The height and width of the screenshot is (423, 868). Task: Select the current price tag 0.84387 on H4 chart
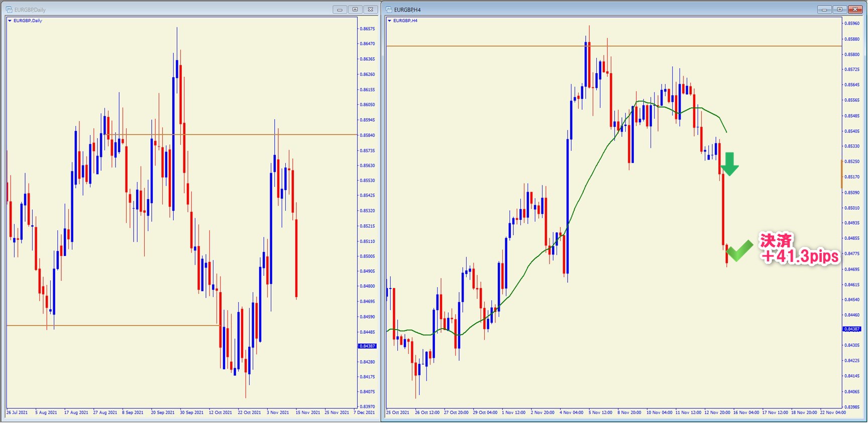click(852, 329)
